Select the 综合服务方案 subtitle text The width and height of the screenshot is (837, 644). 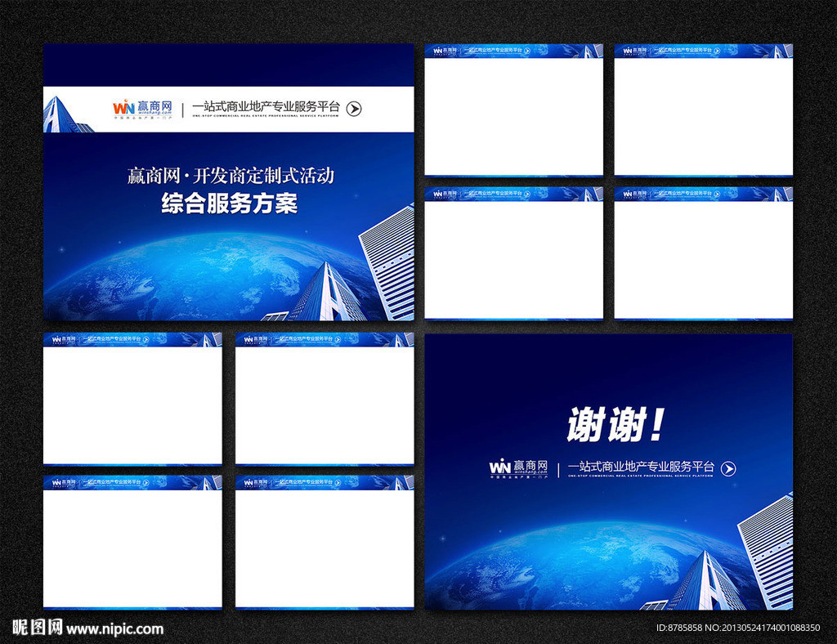230,203
